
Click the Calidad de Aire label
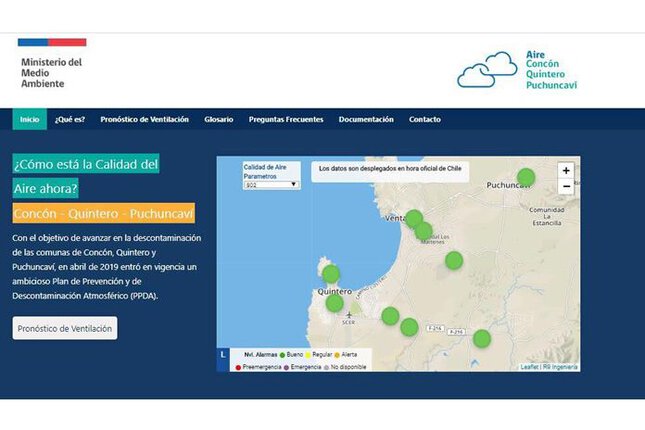click(x=265, y=167)
